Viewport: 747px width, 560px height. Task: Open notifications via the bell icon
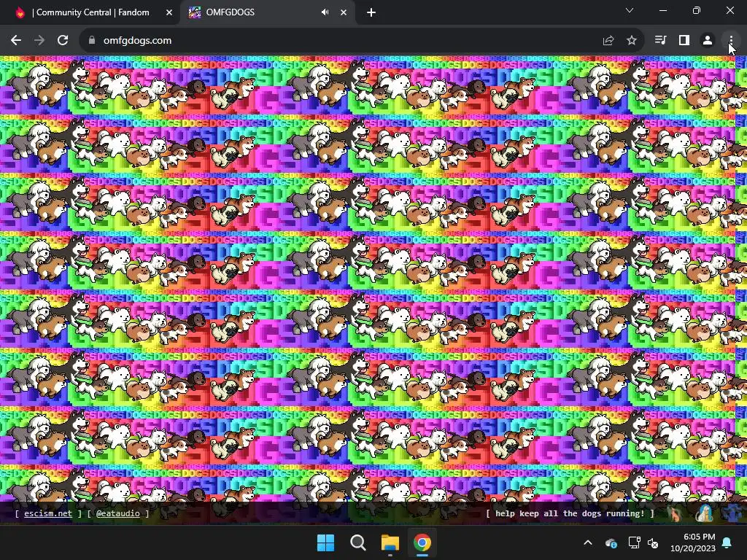click(727, 542)
